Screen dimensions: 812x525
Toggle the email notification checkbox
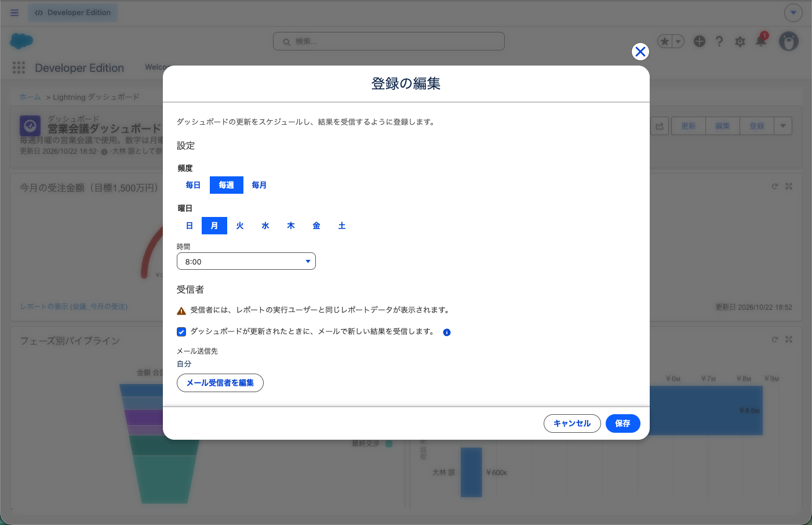click(181, 332)
